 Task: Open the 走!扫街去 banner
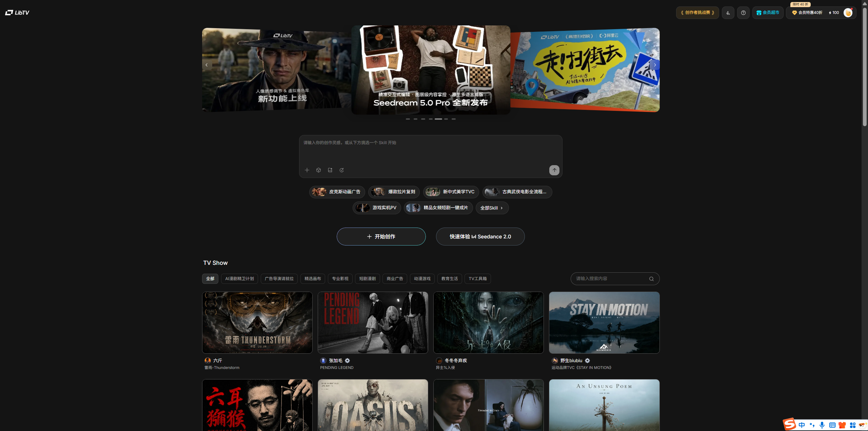585,70
